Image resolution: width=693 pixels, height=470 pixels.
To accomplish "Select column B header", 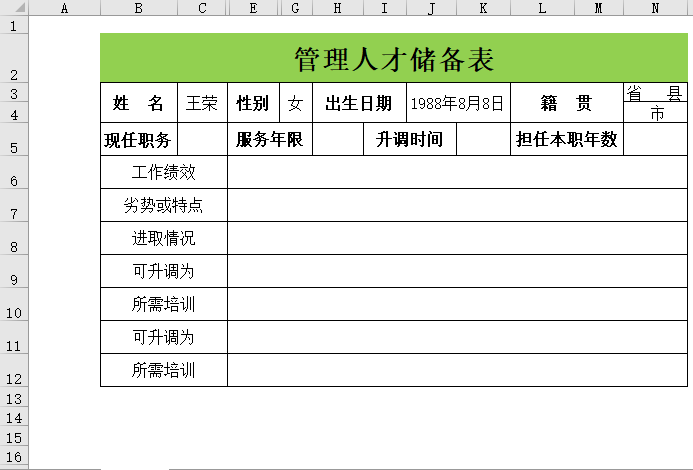I will pos(138,8).
